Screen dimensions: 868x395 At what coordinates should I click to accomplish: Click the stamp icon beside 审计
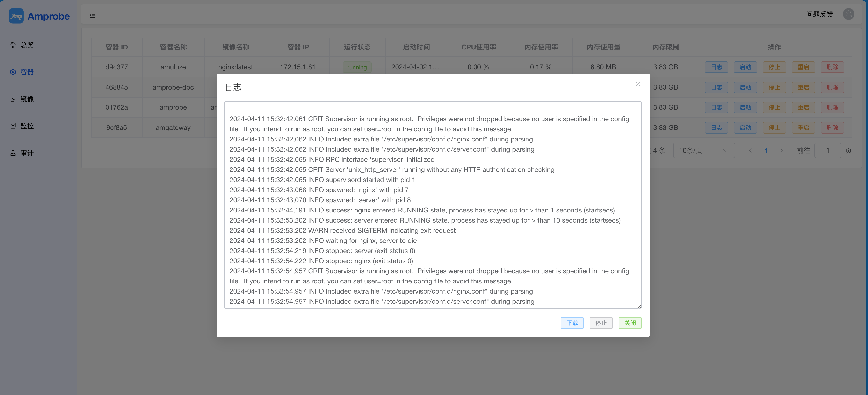(13, 153)
